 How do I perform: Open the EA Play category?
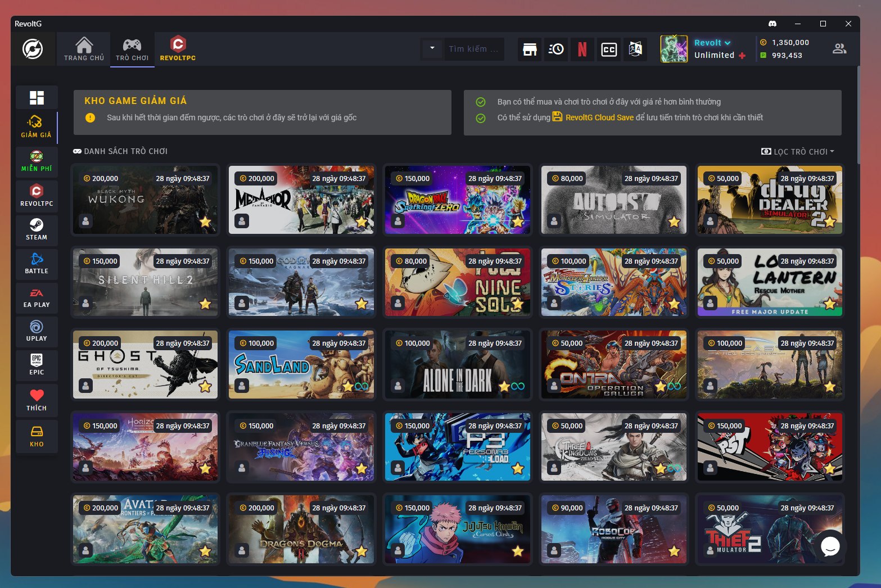point(37,297)
